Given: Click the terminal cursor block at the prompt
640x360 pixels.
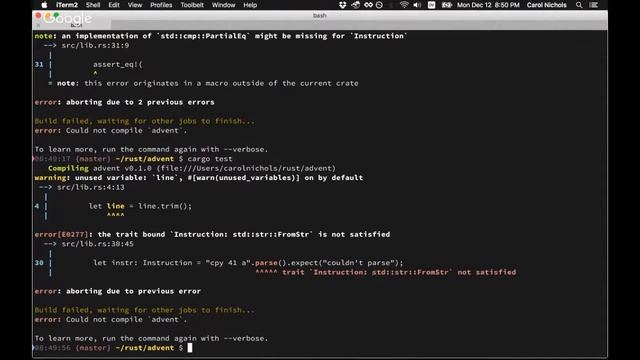Looking at the screenshot, I should (190, 348).
